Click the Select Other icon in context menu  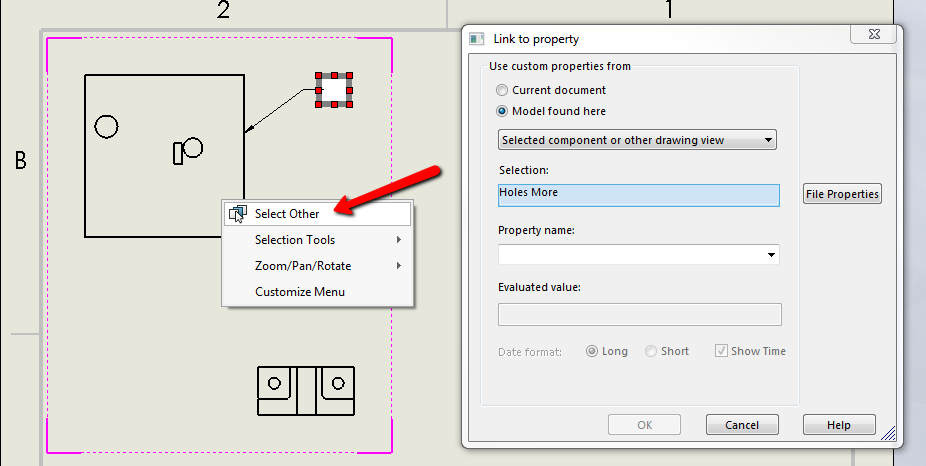[237, 214]
